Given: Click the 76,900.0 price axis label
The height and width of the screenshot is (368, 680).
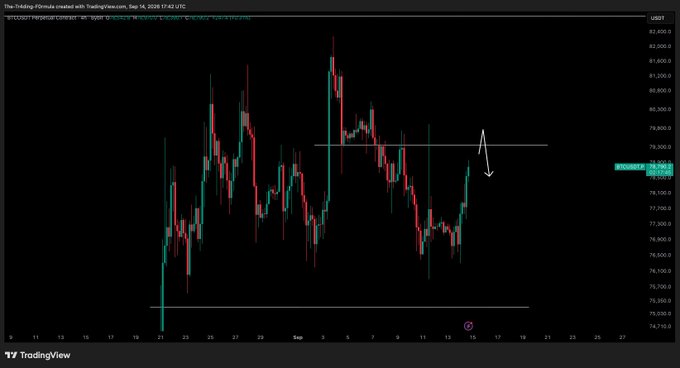Looking at the screenshot, I should (x=660, y=239).
